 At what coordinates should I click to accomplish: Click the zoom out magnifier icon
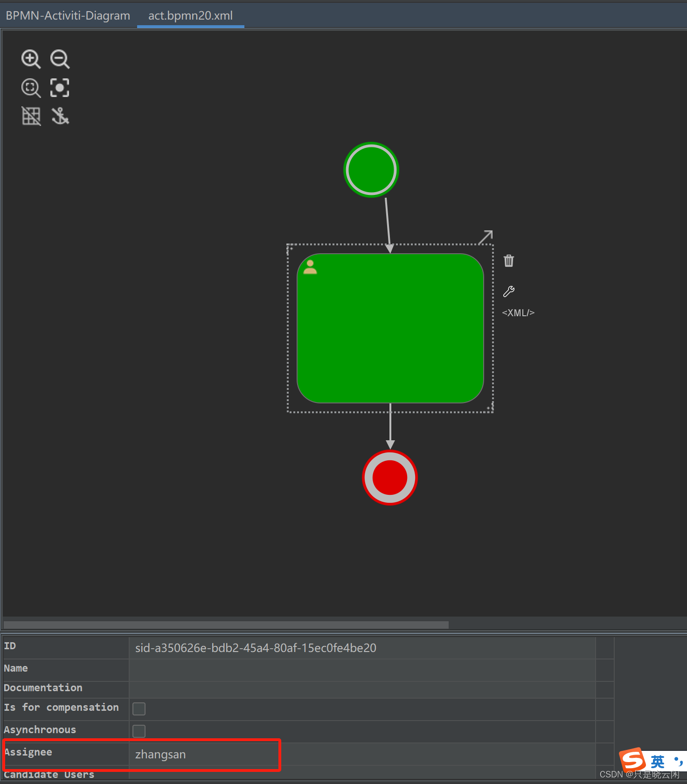(60, 59)
